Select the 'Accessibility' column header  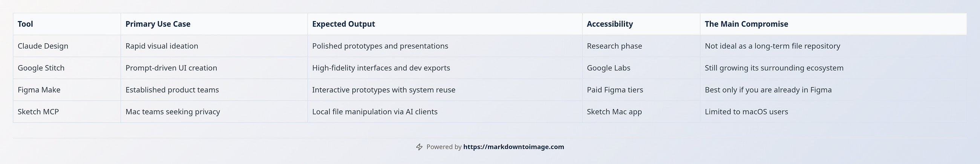[x=641, y=24]
